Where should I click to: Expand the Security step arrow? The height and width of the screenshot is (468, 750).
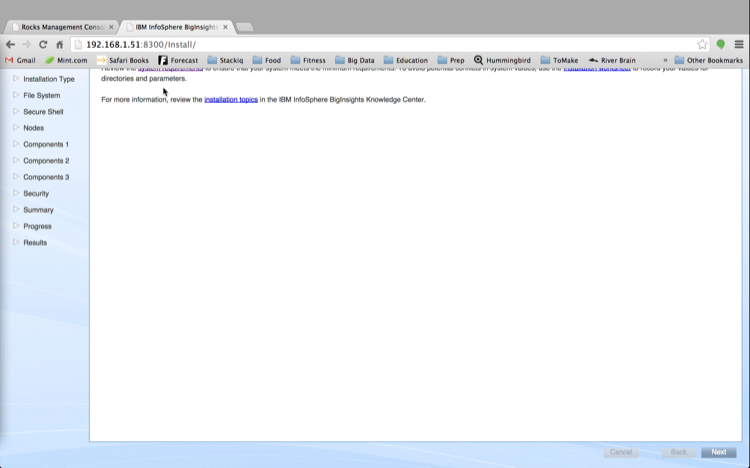[16, 193]
